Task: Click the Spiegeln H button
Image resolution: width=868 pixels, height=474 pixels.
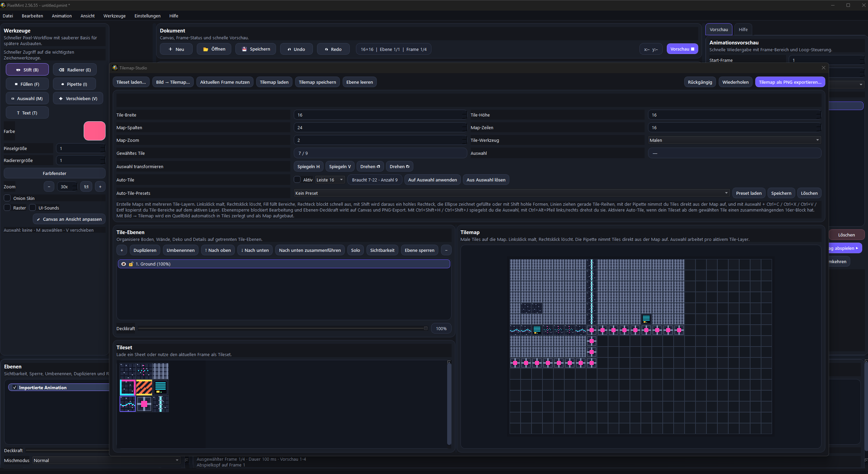Action: pos(308,166)
